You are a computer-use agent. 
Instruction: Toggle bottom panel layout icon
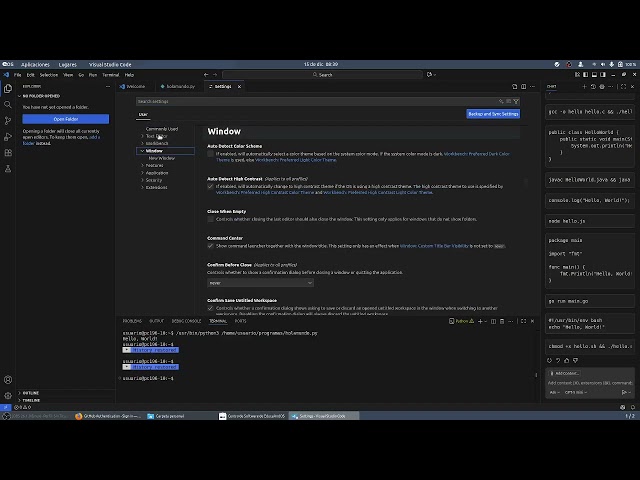[594, 75]
